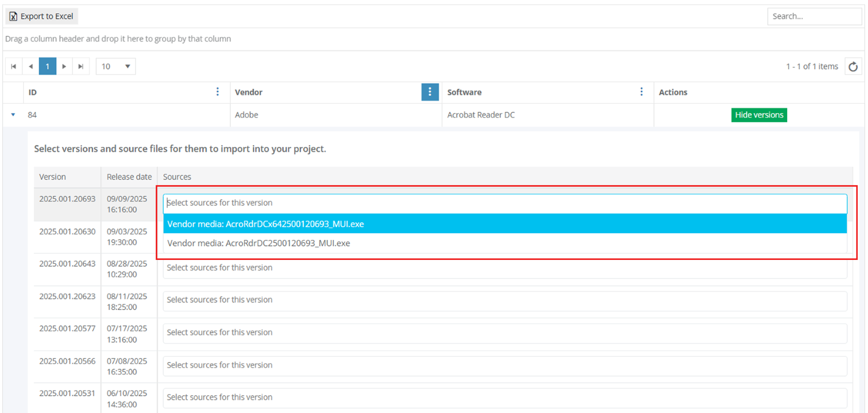Collapse the row 84 detail expander

13,115
